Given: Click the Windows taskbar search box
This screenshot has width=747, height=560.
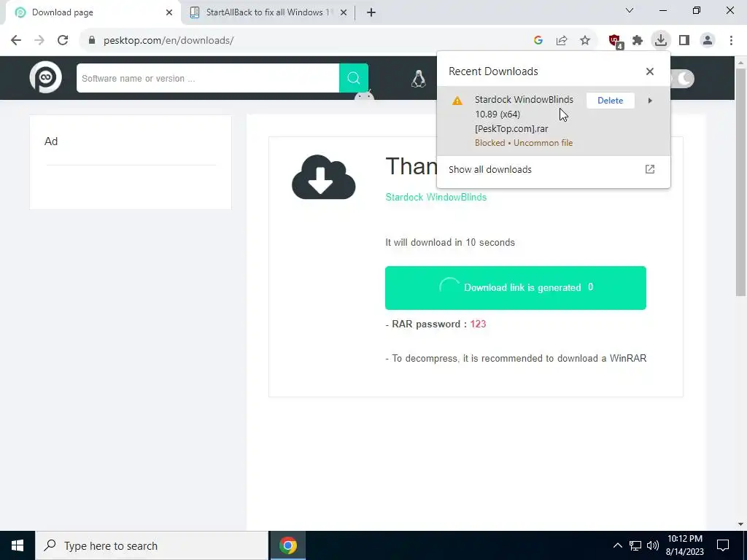Looking at the screenshot, I should tap(152, 545).
